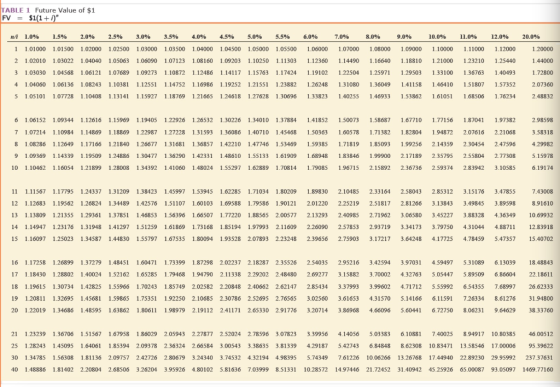Select the 10.0% column header
Image resolution: width=560 pixels, height=387 pixels.
click(437, 37)
